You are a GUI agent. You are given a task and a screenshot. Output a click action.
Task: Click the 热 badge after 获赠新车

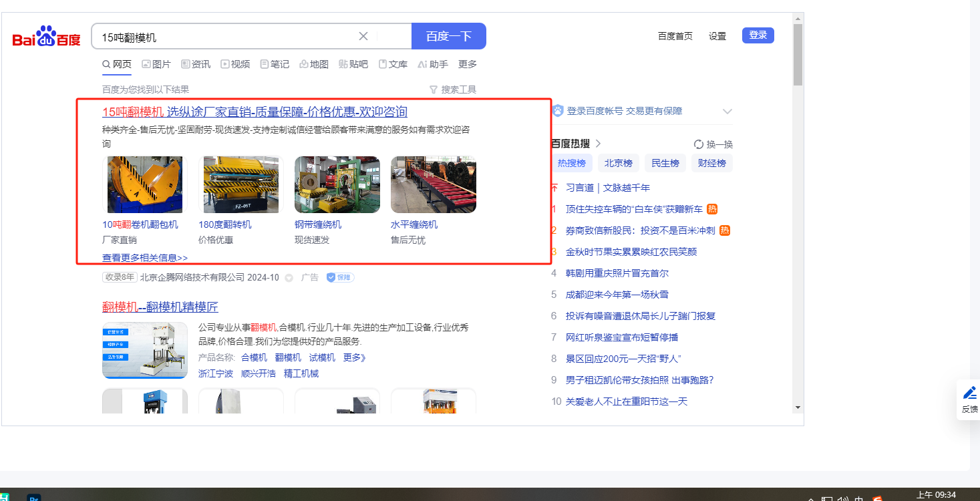click(712, 209)
